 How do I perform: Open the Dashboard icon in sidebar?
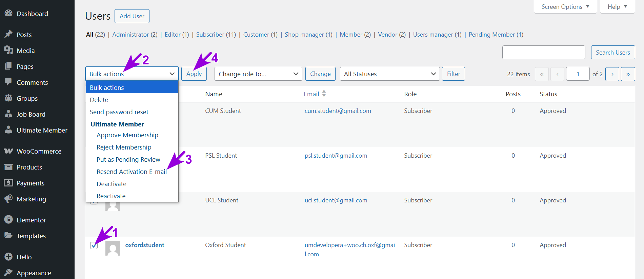(8, 14)
